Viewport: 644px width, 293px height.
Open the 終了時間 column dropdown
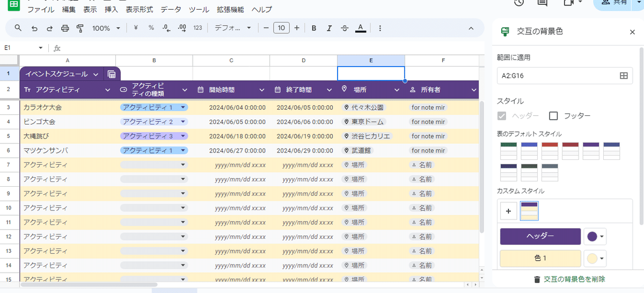pyautogui.click(x=330, y=90)
